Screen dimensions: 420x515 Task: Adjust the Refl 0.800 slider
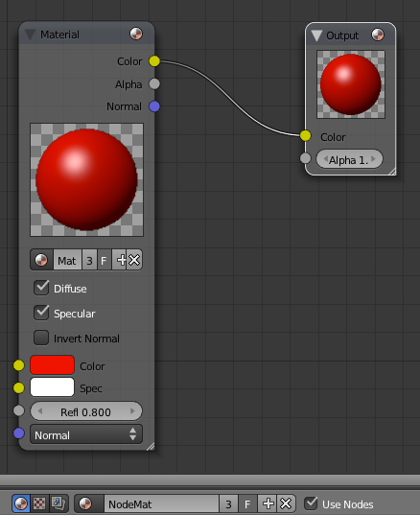(86, 411)
